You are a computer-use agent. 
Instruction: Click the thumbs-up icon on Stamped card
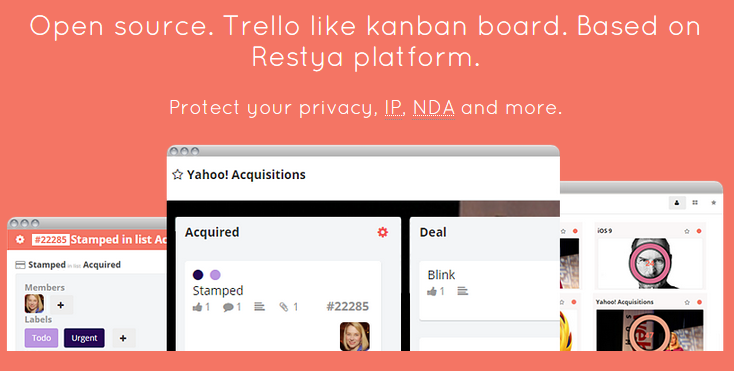198,307
